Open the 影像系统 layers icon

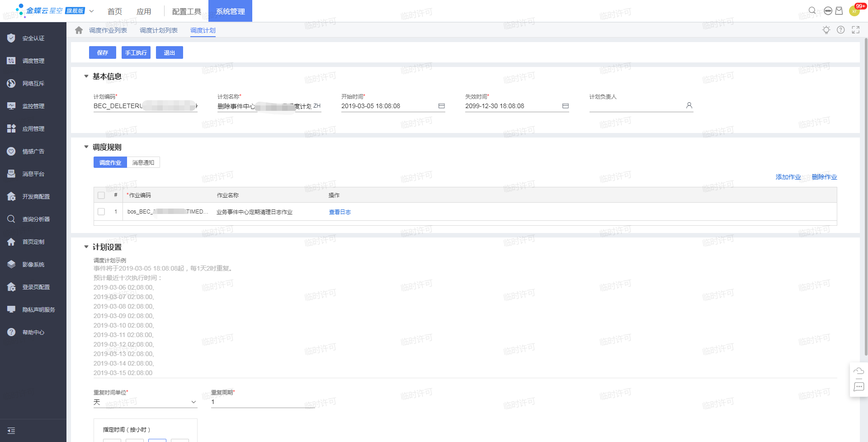point(11,264)
